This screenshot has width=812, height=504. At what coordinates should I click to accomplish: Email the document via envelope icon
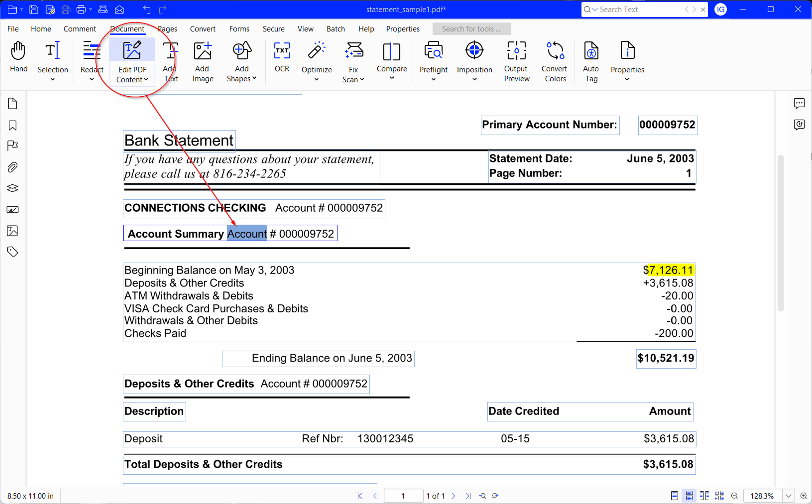tap(119, 9)
